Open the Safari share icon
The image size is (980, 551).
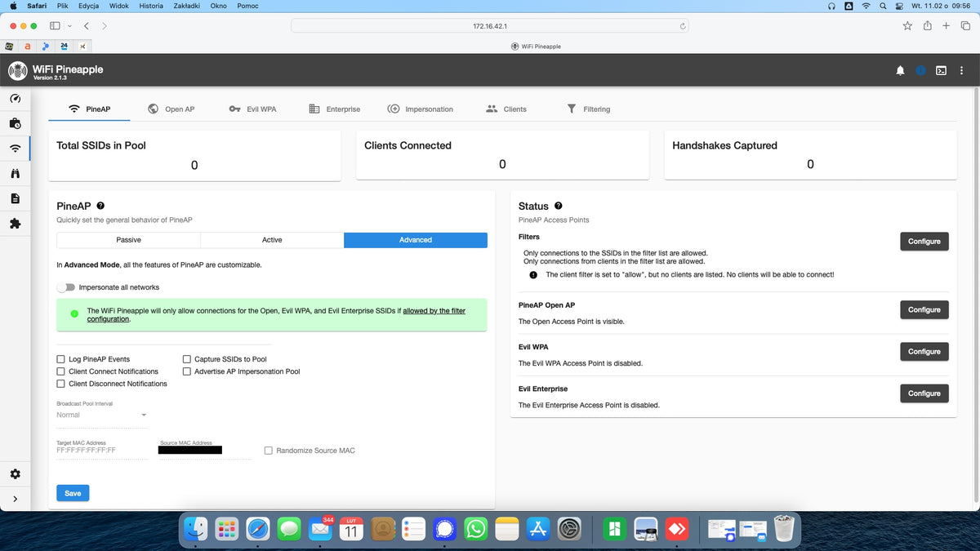click(x=928, y=25)
